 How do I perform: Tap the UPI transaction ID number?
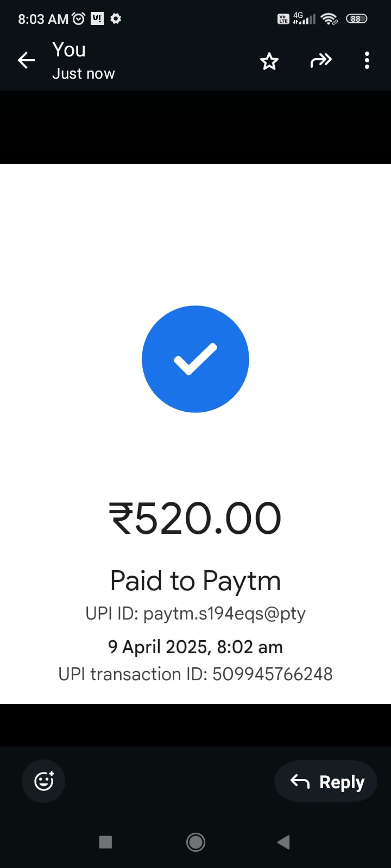pos(272,674)
